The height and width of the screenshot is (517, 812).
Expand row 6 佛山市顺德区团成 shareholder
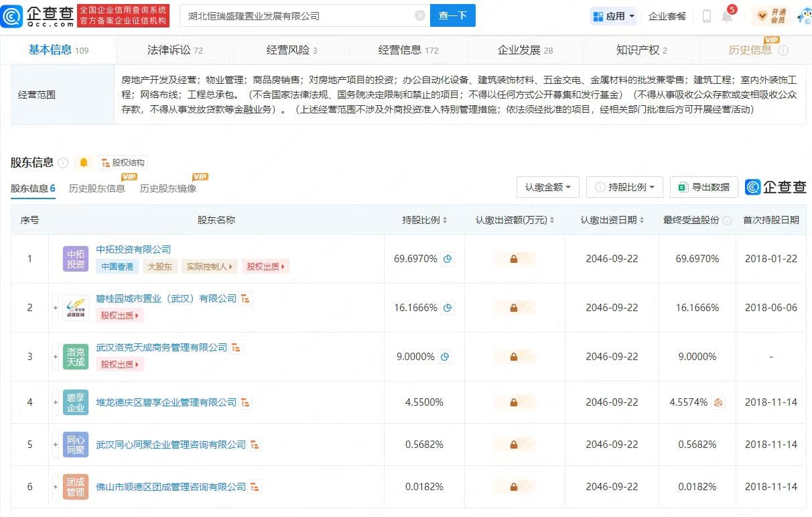click(56, 487)
